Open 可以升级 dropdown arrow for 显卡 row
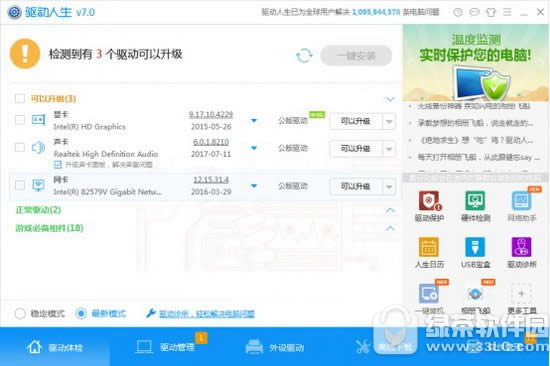550x366 pixels. click(389, 121)
